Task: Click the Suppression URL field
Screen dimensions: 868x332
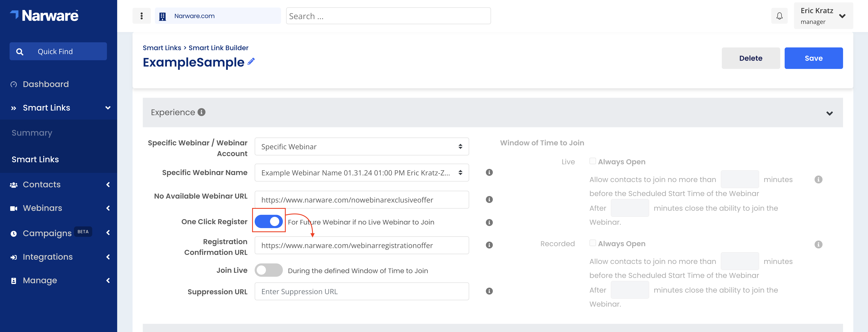Action: [x=362, y=291]
